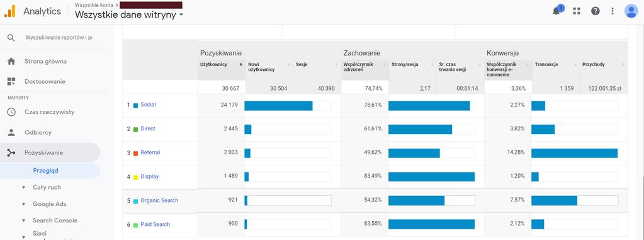
Task: Open the Paid Search channel link
Action: 155,224
